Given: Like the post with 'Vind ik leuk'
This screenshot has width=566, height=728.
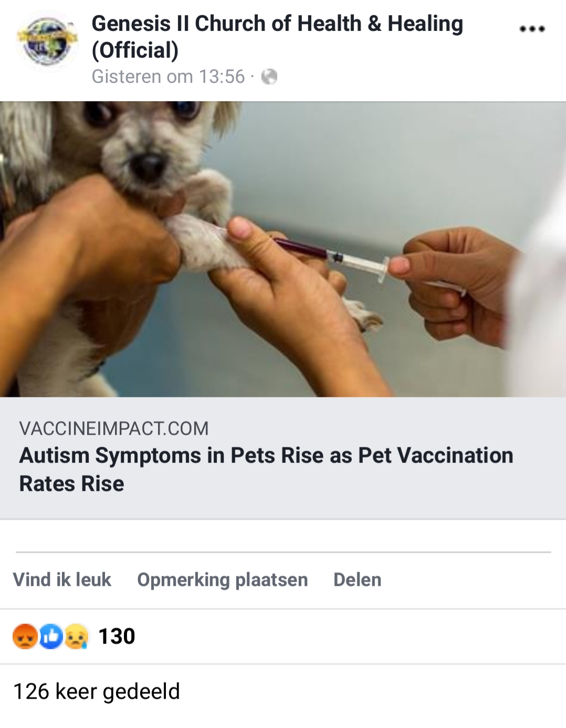Looking at the screenshot, I should click(x=62, y=579).
